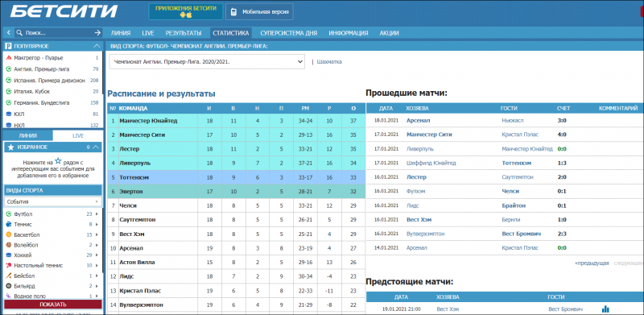Collapse the Избранное panel chevron
The image size is (644, 315).
point(96,147)
